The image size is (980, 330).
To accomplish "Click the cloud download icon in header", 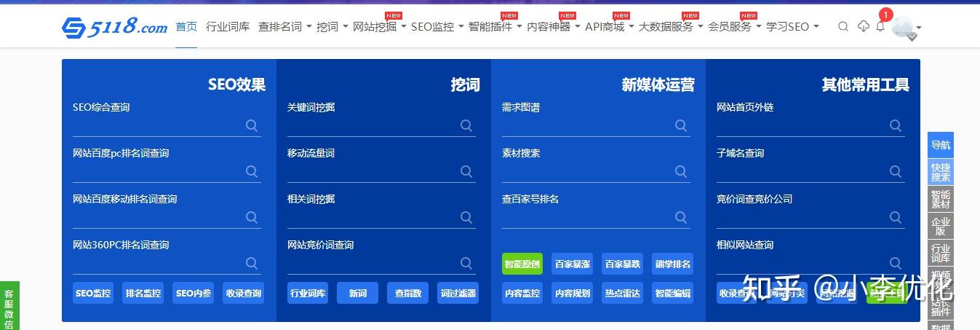I will click(864, 26).
